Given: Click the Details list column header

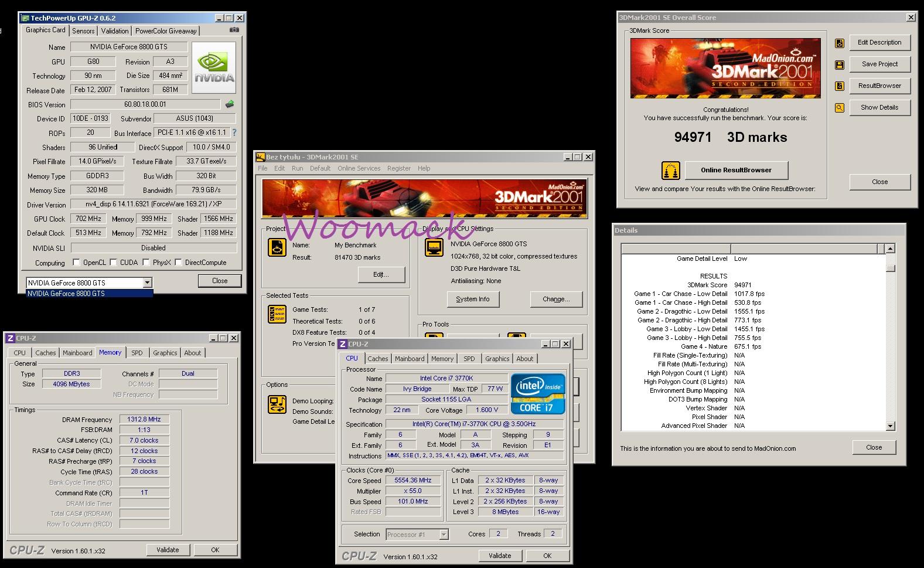Looking at the screenshot, I should coord(753,249).
